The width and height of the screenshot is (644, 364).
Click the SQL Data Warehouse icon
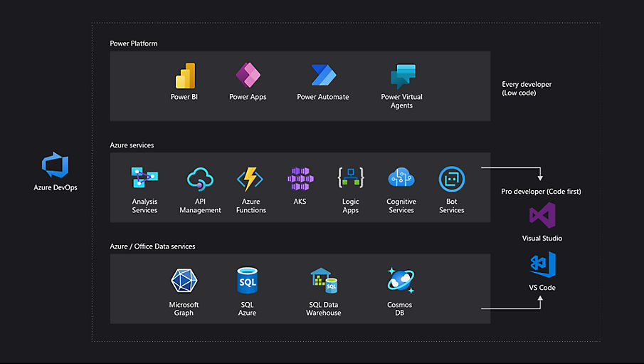pos(324,281)
